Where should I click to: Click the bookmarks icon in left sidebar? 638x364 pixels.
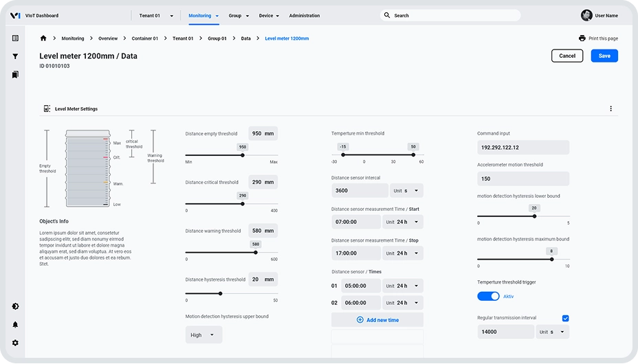coord(15,74)
